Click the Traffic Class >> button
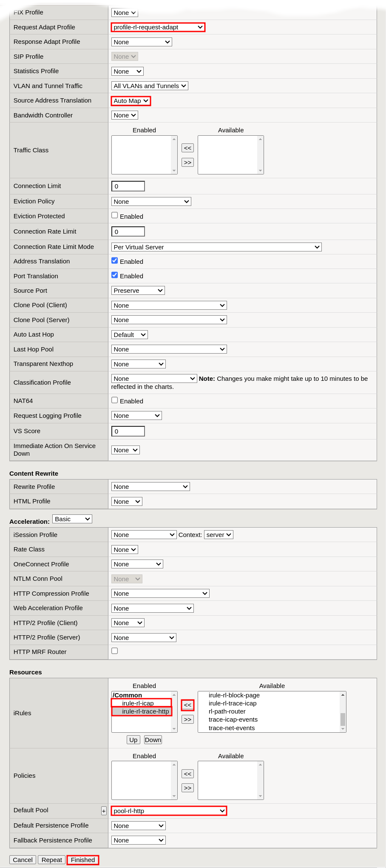The image size is (386, 868). coord(187,162)
